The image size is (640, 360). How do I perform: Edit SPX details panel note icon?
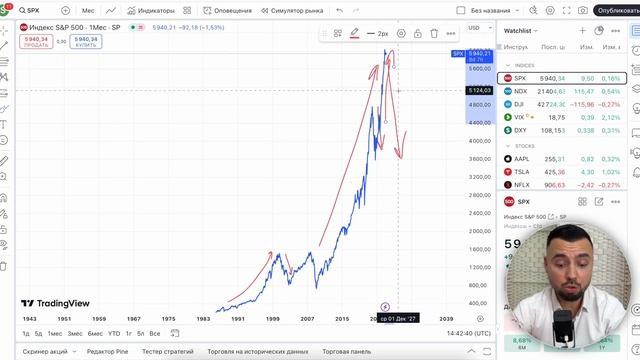click(599, 202)
